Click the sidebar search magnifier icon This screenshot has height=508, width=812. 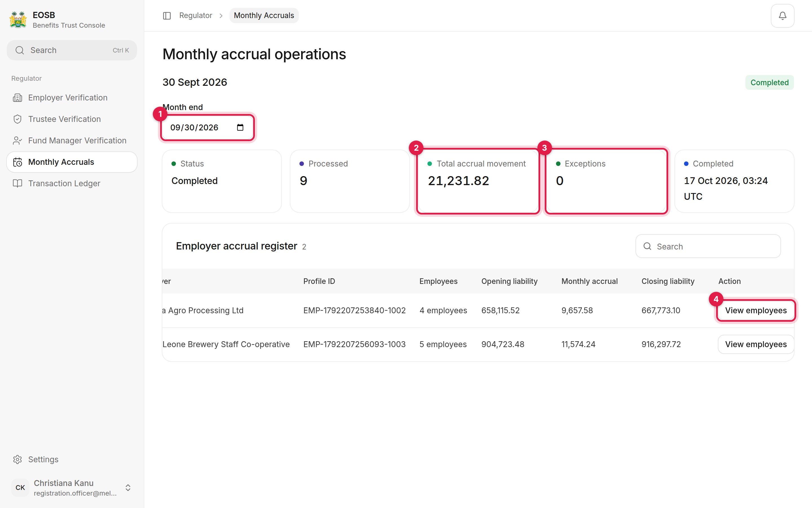[20, 51]
